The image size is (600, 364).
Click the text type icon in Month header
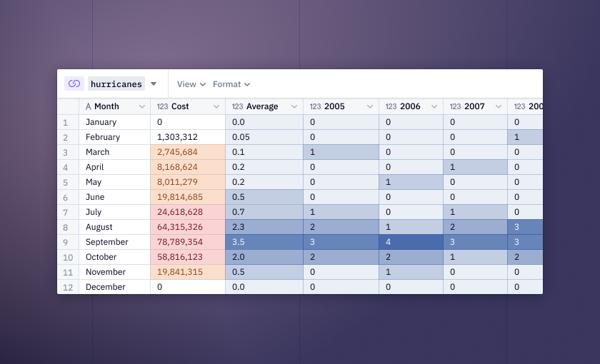pos(89,106)
